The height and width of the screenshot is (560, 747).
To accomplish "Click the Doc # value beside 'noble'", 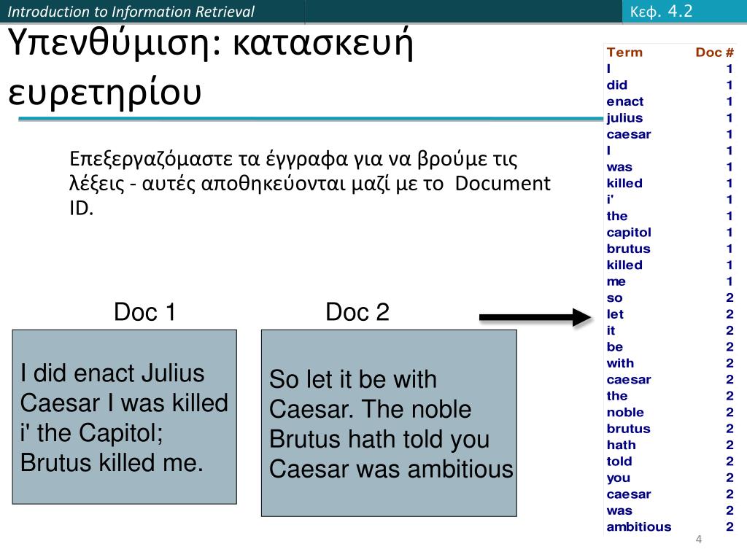I will pos(729,413).
